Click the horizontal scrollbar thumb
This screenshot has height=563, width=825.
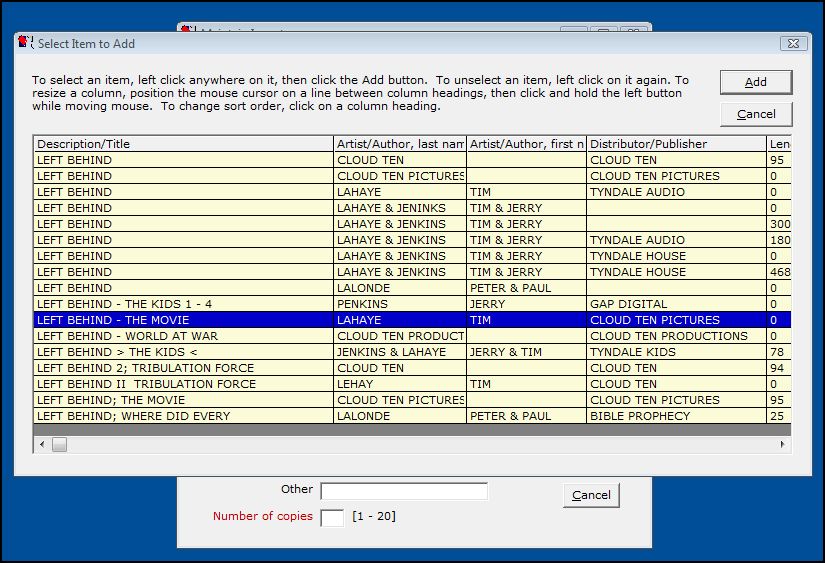point(59,445)
